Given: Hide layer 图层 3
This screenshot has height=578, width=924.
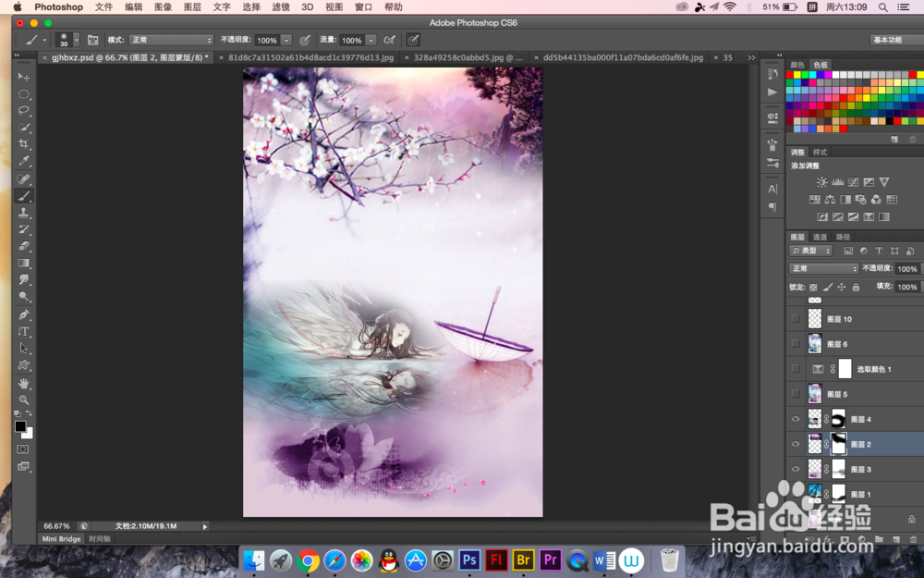Looking at the screenshot, I should point(796,470).
